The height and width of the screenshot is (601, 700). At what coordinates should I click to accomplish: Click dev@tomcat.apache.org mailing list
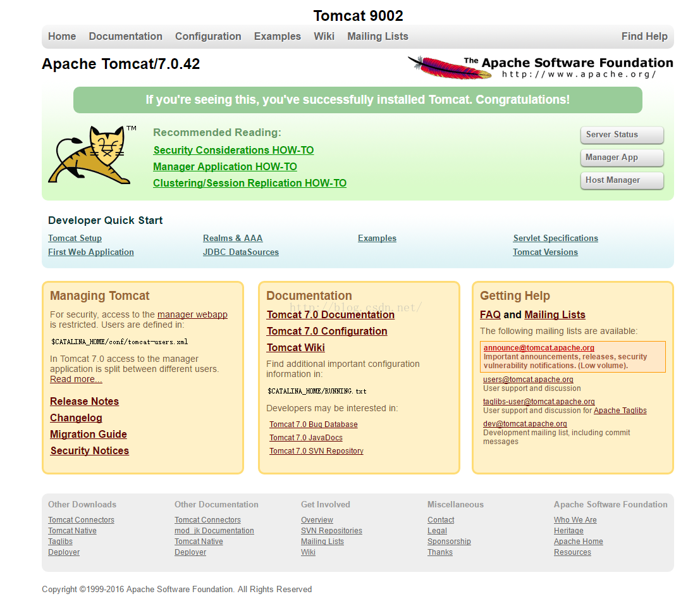[525, 423]
